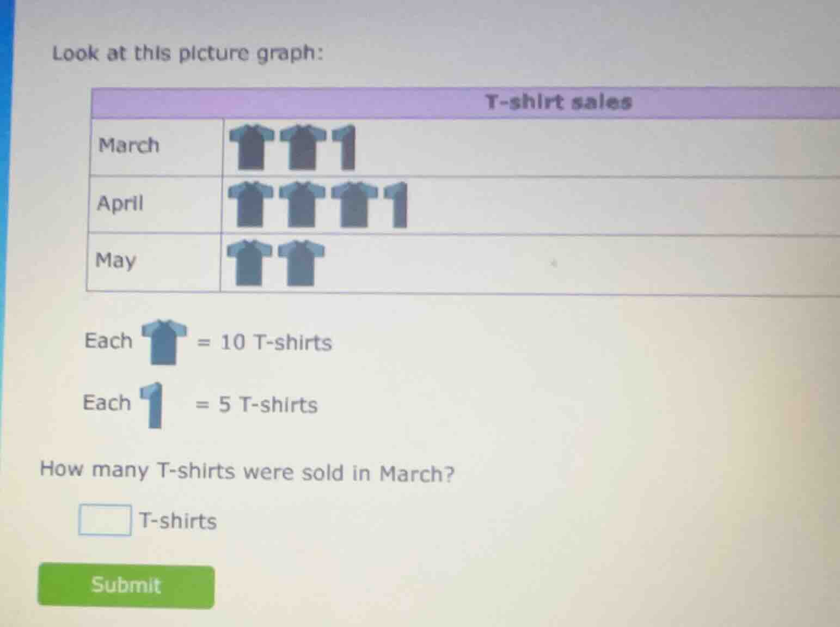Image resolution: width=840 pixels, height=627 pixels.
Task: Select the March row label
Action: point(128,146)
